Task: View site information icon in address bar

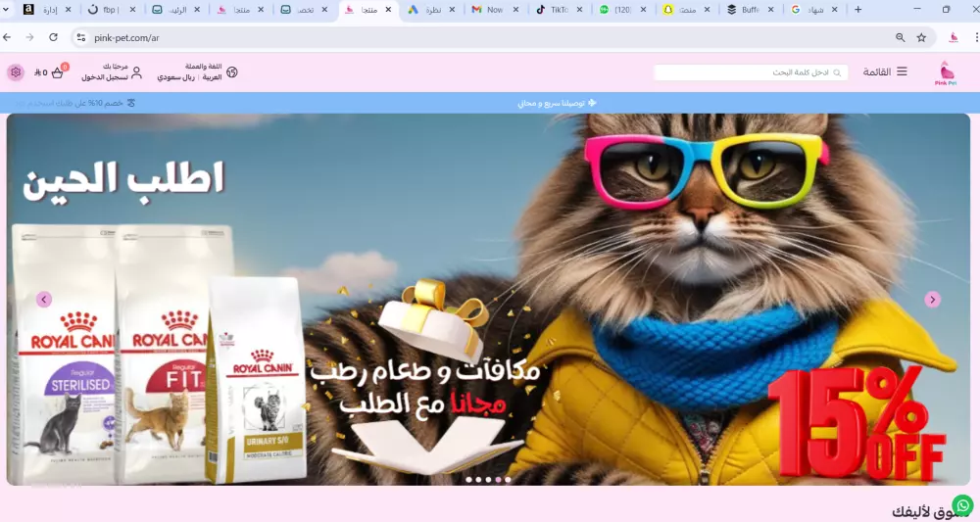Action: coord(81,37)
